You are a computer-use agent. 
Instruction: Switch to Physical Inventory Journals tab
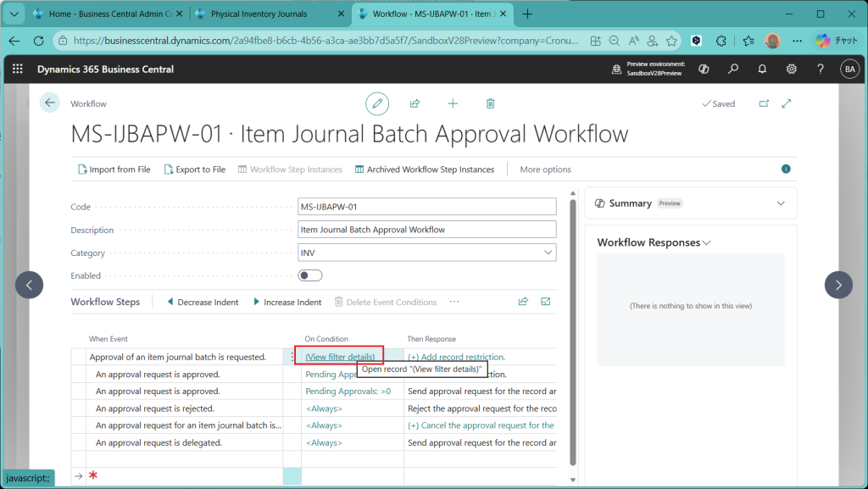tap(270, 14)
